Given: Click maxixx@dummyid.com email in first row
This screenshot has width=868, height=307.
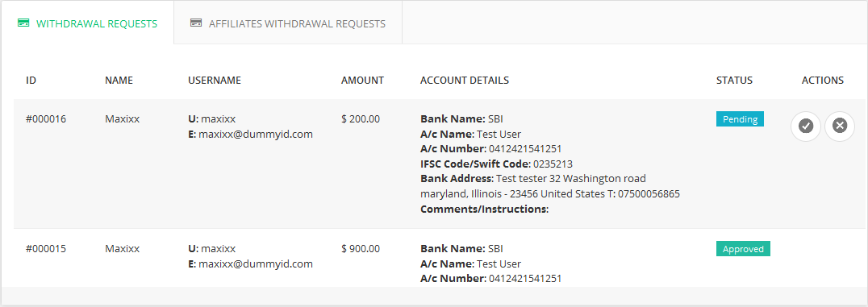Looking at the screenshot, I should (256, 134).
